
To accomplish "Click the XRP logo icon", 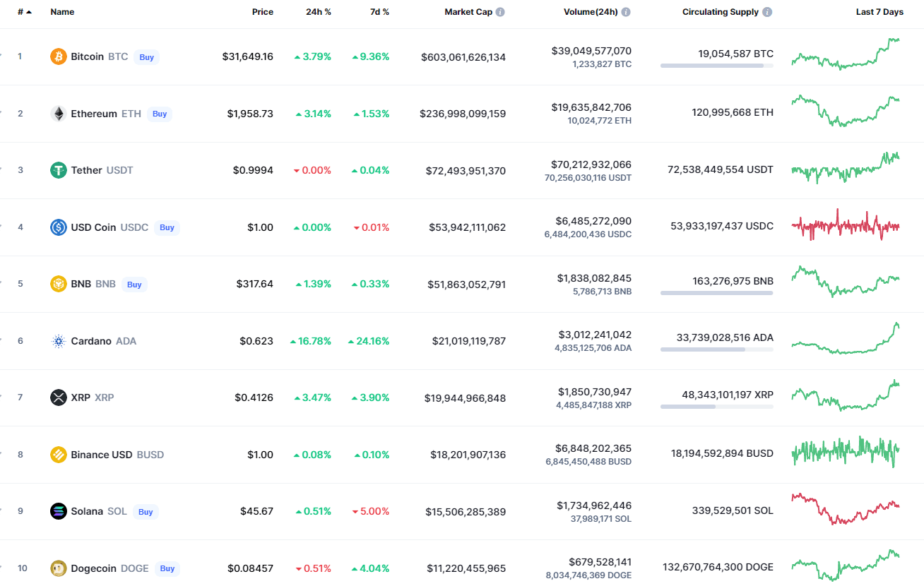I will (x=59, y=397).
